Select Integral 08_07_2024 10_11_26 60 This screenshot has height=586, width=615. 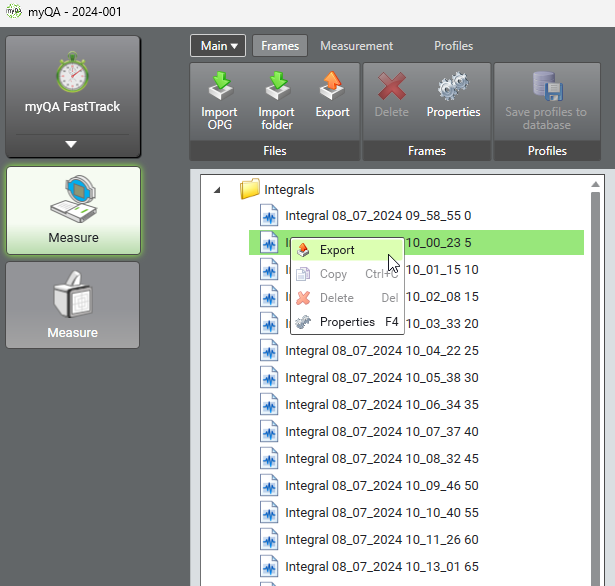[x=382, y=540]
